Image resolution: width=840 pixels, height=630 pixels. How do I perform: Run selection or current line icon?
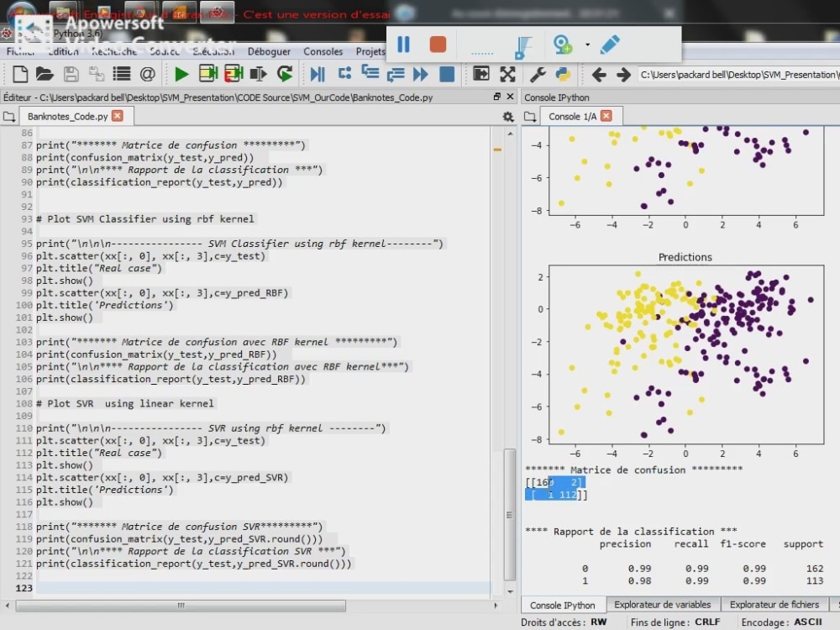[x=258, y=74]
